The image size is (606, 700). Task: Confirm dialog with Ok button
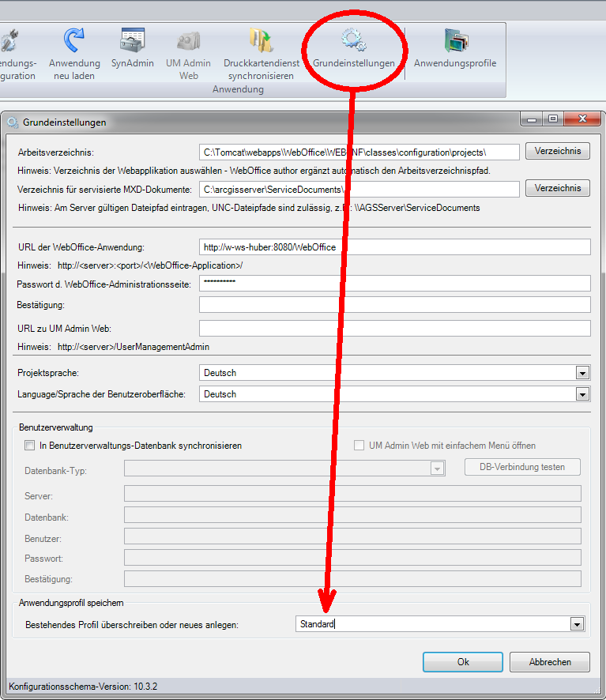click(463, 662)
